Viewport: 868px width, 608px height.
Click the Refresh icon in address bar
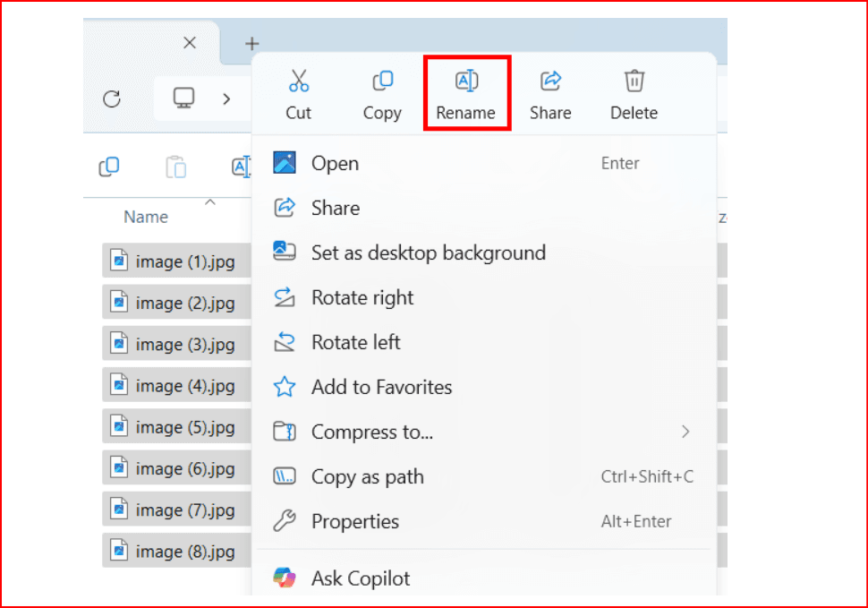pyautogui.click(x=112, y=98)
